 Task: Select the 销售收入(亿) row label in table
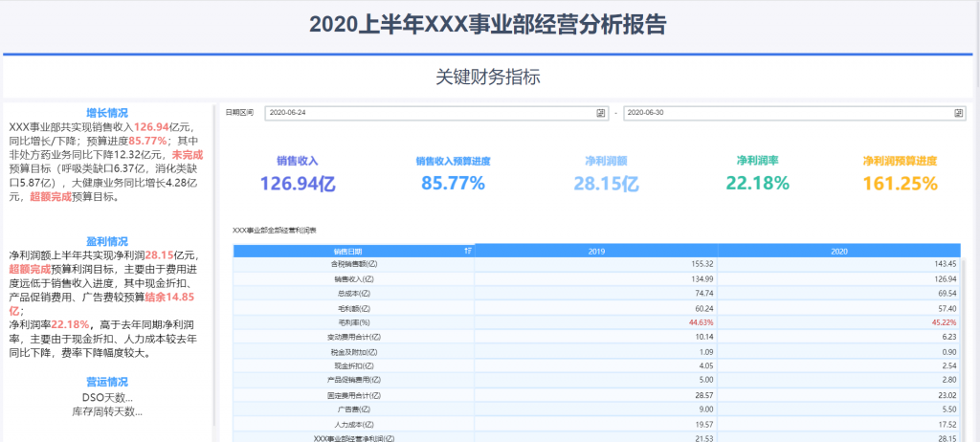(354, 278)
